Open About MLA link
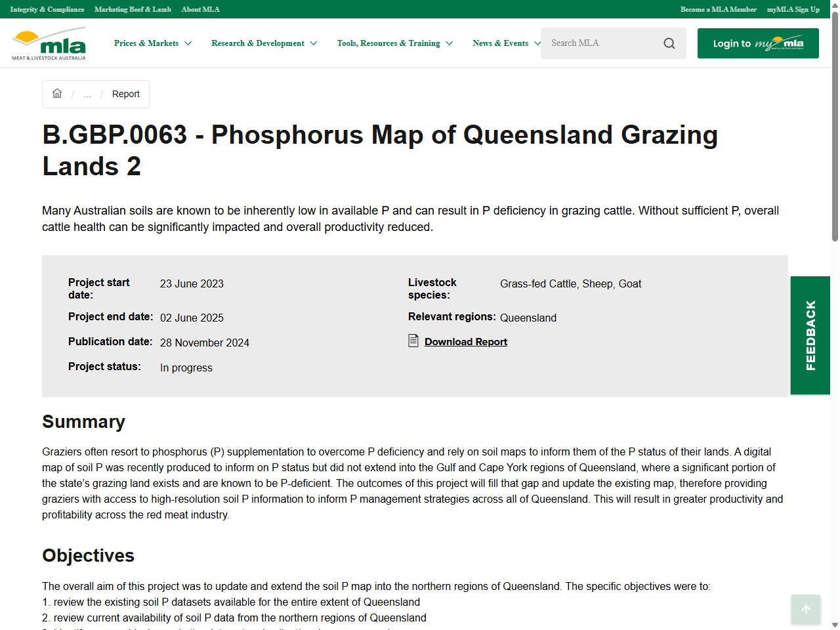This screenshot has width=840, height=630. [x=201, y=9]
